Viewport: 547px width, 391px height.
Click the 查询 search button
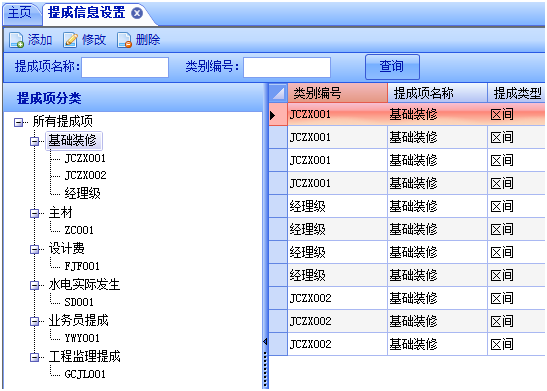point(392,66)
